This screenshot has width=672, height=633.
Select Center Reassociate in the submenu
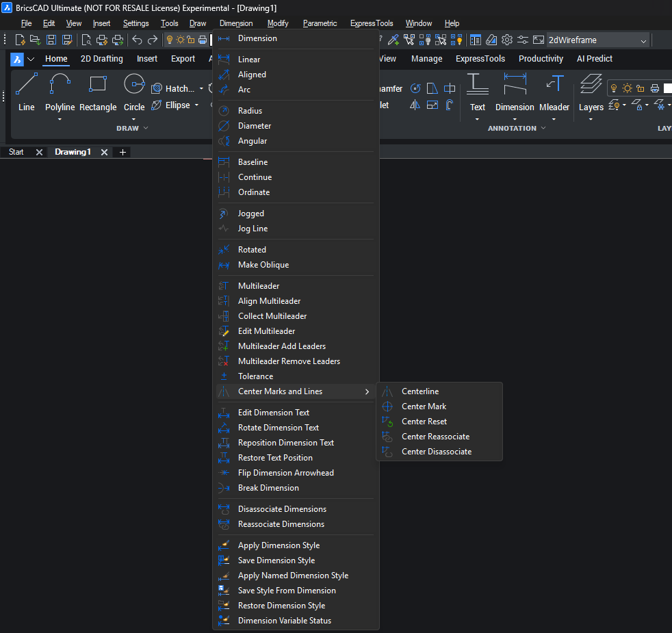(x=439, y=437)
